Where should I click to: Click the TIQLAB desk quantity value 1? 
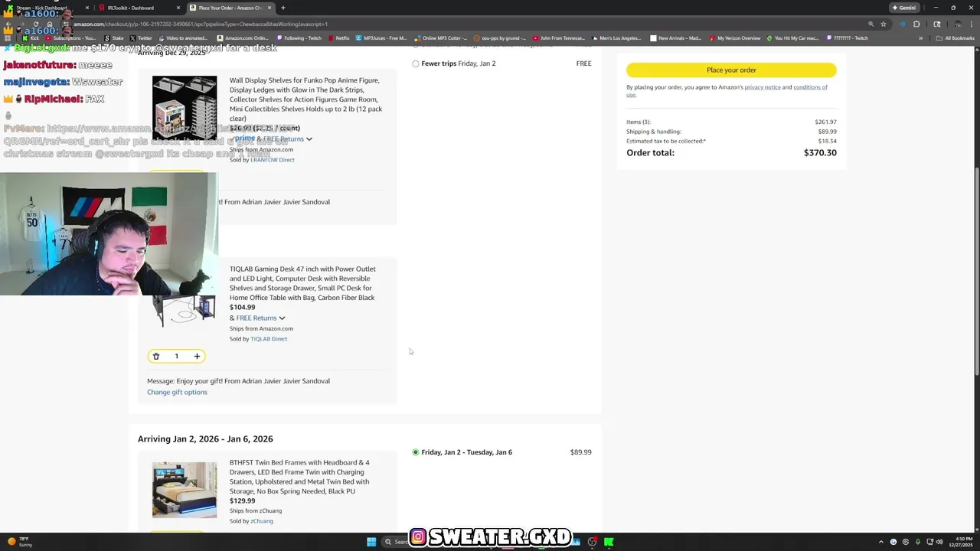click(176, 356)
